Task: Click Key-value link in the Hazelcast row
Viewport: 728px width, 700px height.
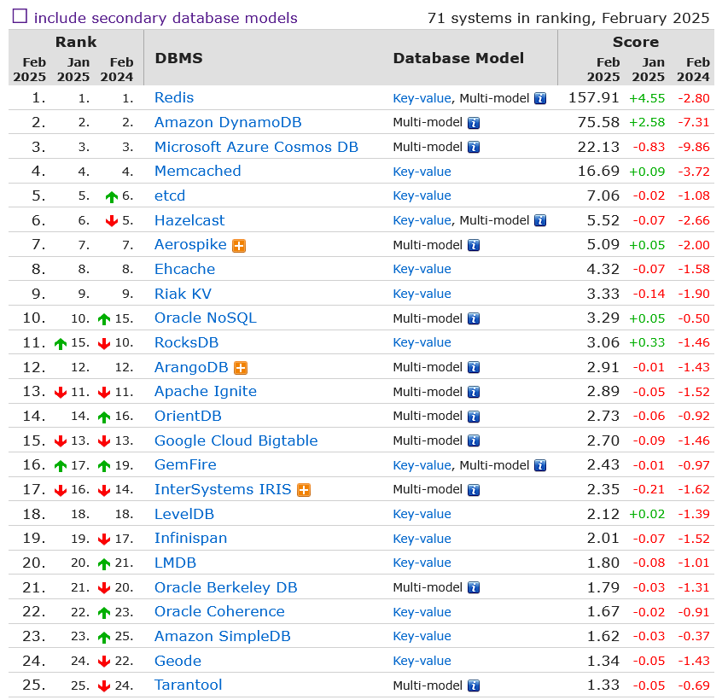Action: pos(422,220)
